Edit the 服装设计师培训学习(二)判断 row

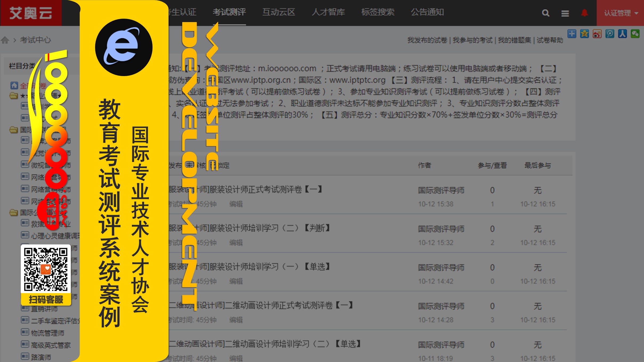click(236, 243)
